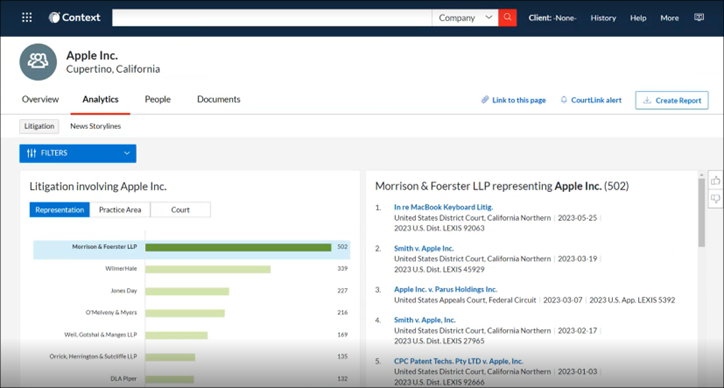Click the red search magnifier button
Viewport: 724px width, 388px height.
click(507, 18)
